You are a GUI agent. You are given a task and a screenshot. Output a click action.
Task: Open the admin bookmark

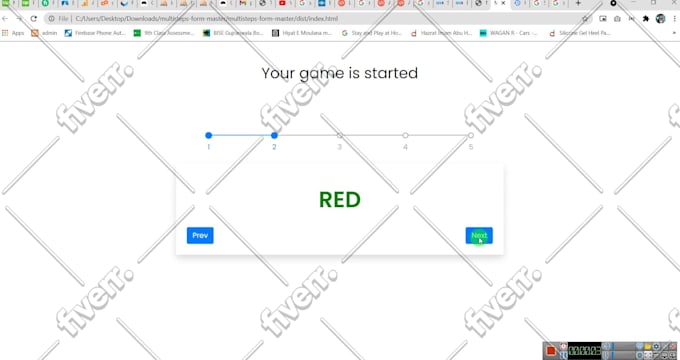[x=44, y=33]
